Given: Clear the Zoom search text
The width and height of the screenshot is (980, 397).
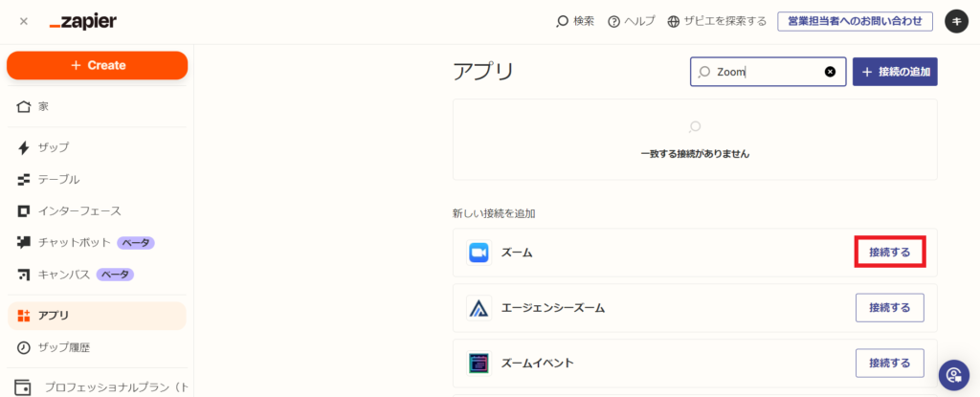Looking at the screenshot, I should point(830,72).
